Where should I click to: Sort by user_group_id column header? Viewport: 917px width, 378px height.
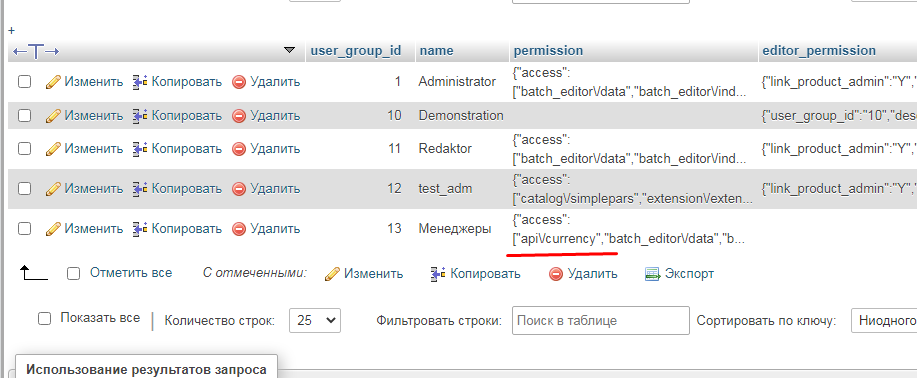point(356,50)
